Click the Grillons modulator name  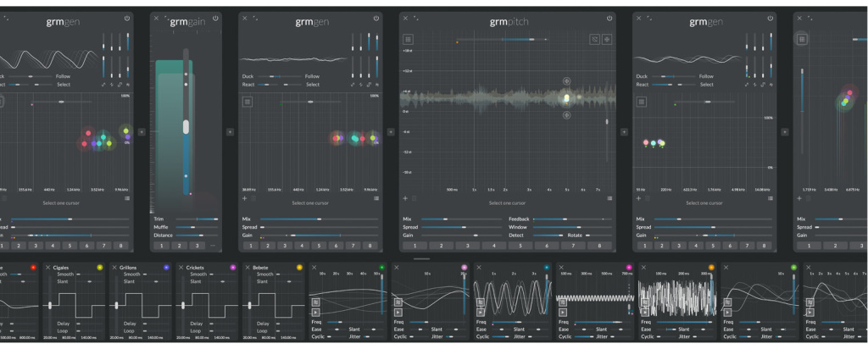128,267
